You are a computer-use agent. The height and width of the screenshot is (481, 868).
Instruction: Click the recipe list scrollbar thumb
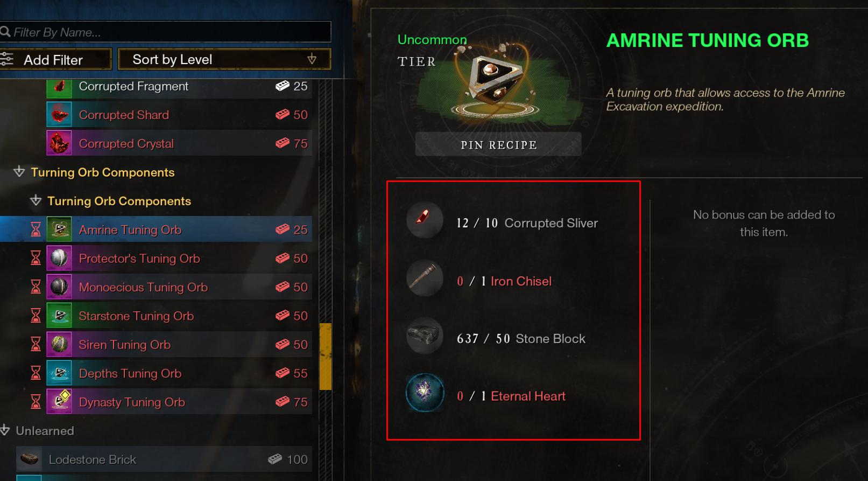click(326, 357)
